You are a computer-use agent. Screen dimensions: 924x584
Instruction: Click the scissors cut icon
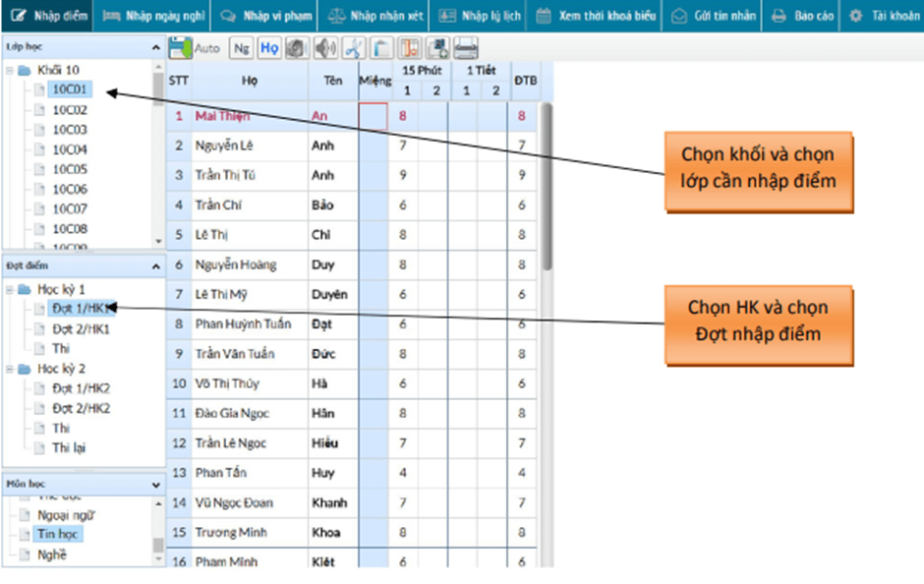tap(354, 47)
